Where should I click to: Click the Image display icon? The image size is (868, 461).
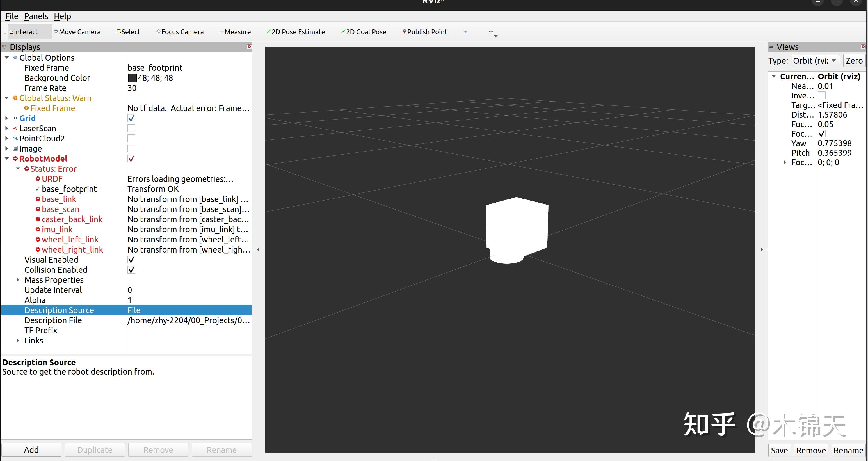pos(15,148)
